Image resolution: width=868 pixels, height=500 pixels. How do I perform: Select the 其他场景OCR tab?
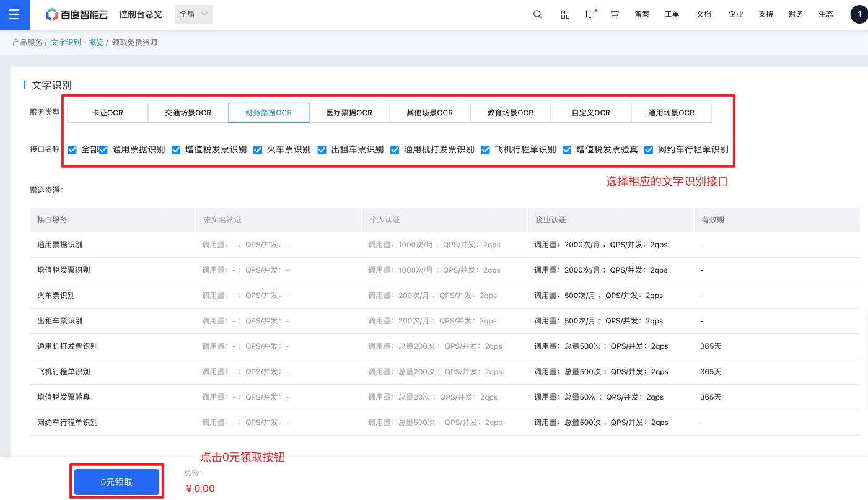pyautogui.click(x=430, y=113)
